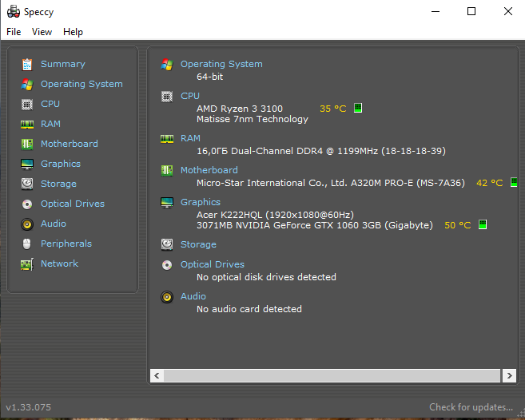Go to Graphics section in sidebar

pyautogui.click(x=61, y=164)
